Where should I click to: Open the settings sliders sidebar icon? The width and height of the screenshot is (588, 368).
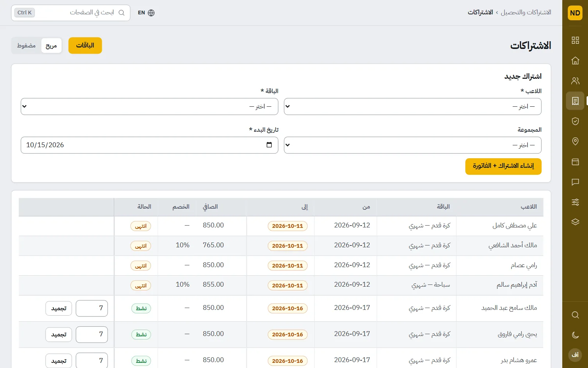pos(575,202)
